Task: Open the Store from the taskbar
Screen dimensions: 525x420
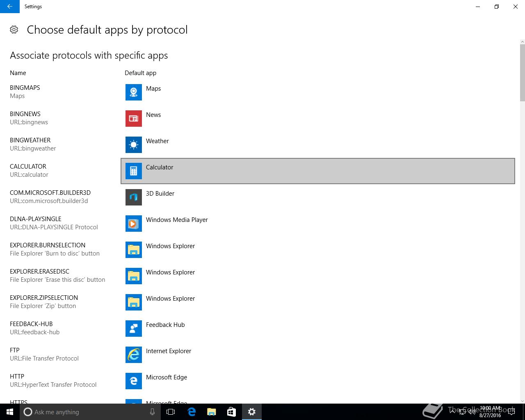Action: tap(231, 412)
